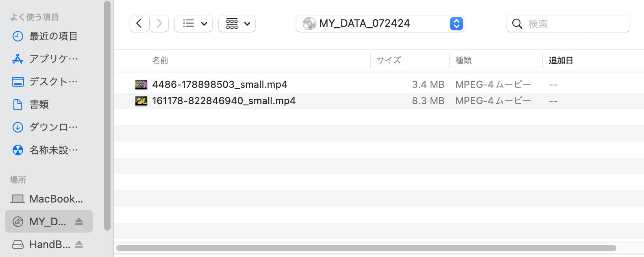The image size is (644, 257).
Task: Click the horizontal scrollbar at the bottom
Action: (x=366, y=248)
